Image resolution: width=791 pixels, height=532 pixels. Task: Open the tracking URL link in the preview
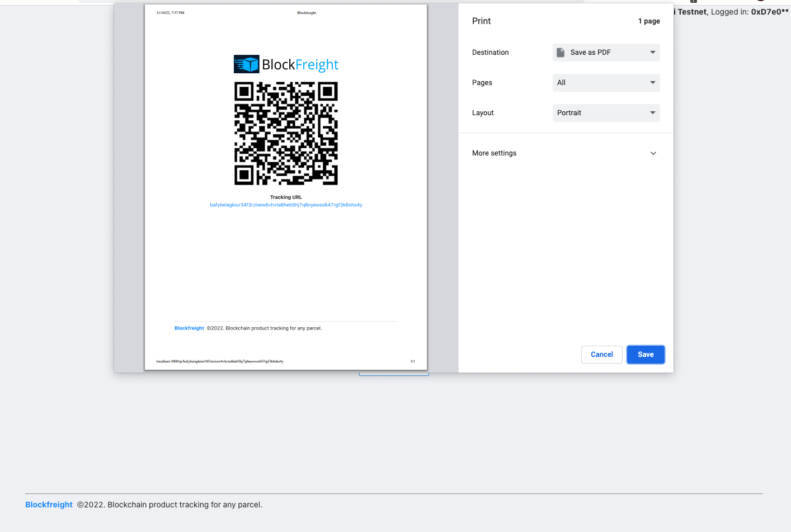(x=286, y=205)
